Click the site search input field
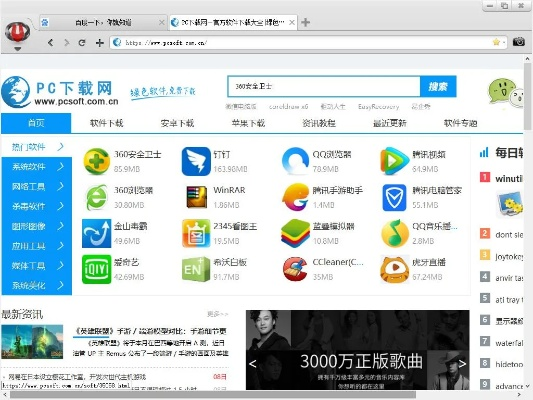533x400 pixels. [324, 87]
